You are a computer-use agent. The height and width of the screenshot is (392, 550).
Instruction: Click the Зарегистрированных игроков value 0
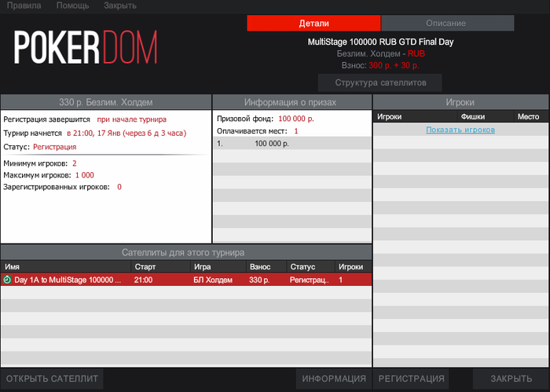click(x=119, y=187)
